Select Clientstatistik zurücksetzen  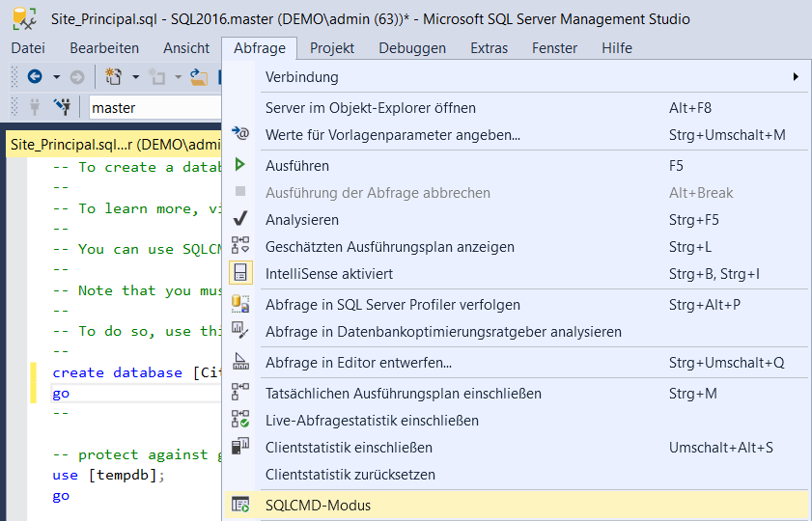coord(350,475)
